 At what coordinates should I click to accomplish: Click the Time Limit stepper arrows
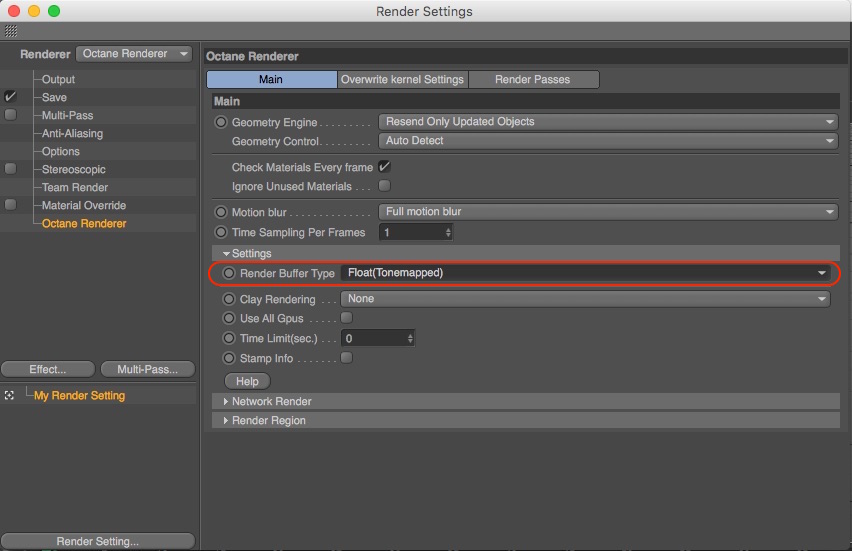410,339
